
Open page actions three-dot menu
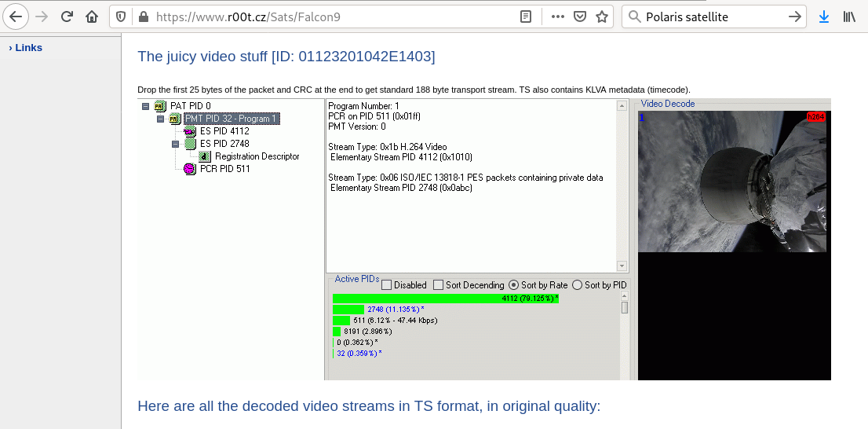558,16
